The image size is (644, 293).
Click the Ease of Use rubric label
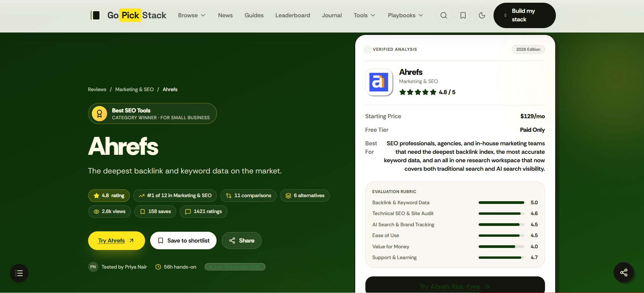[386, 235]
